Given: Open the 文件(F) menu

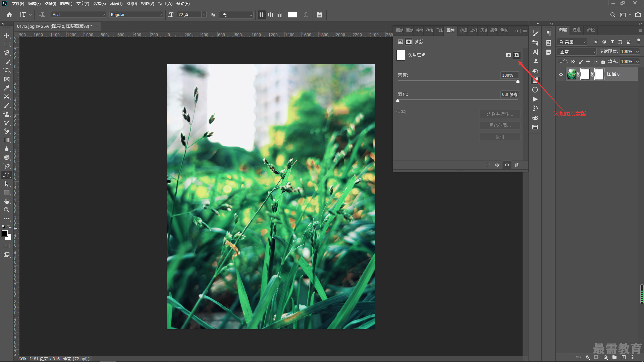Looking at the screenshot, I should 18,4.
